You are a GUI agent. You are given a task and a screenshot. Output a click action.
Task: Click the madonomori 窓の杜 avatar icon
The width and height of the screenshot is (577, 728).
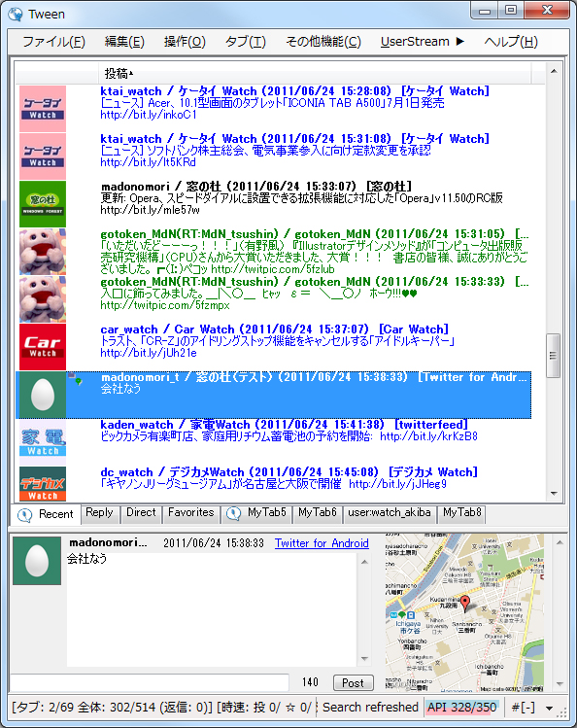pyautogui.click(x=43, y=204)
